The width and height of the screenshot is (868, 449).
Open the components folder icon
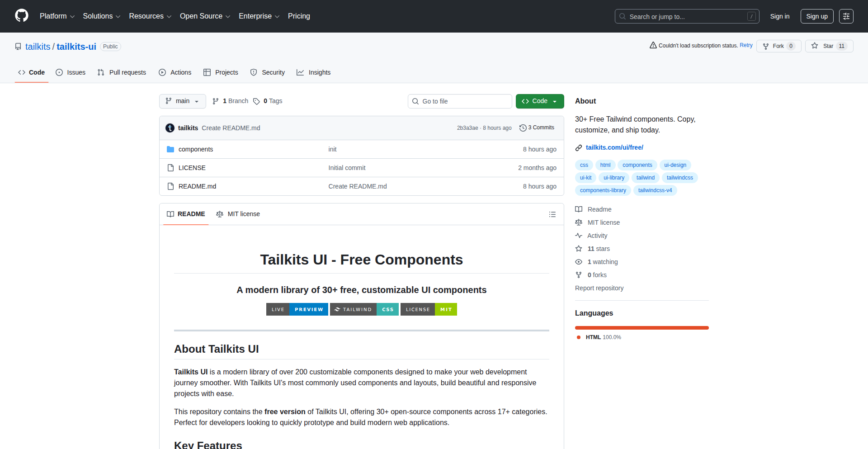coord(170,149)
